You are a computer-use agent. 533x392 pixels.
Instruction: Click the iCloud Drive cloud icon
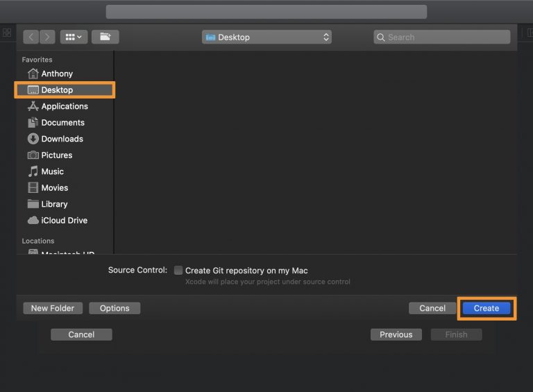pyautogui.click(x=33, y=221)
